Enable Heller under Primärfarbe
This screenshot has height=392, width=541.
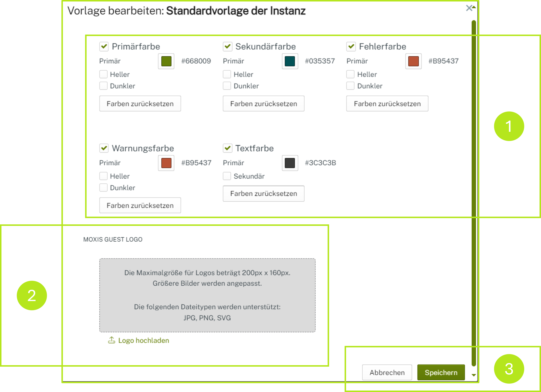(104, 74)
